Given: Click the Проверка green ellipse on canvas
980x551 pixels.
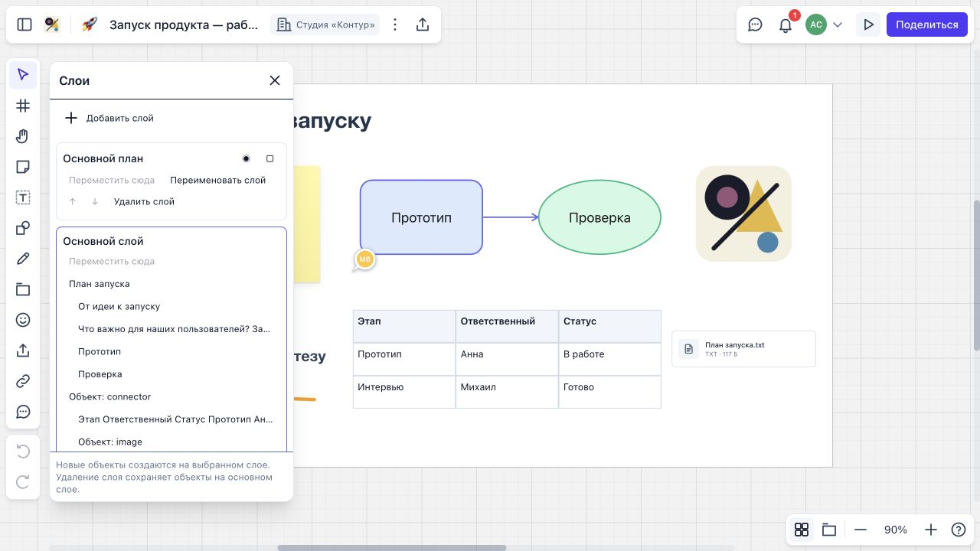Looking at the screenshot, I should (x=599, y=217).
